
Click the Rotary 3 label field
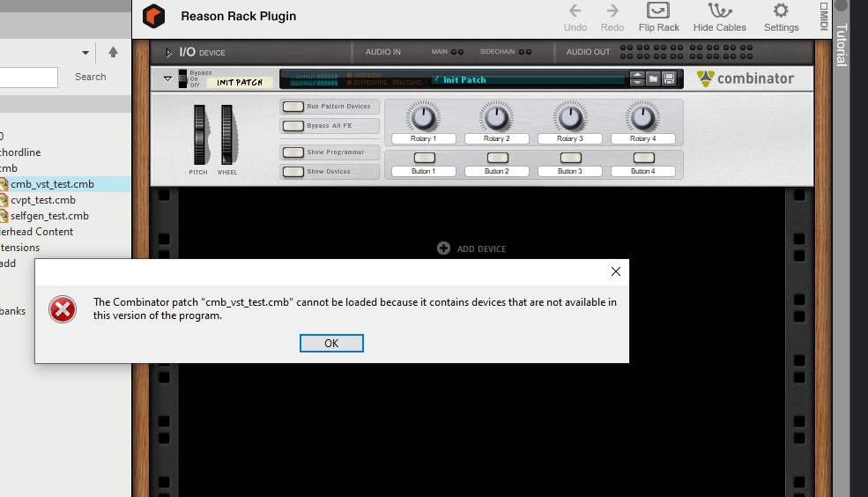pos(569,139)
